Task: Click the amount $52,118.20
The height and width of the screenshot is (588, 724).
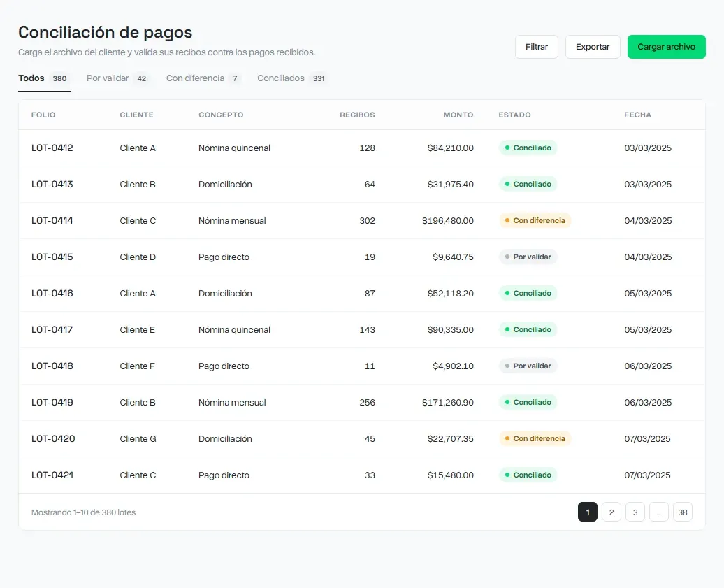Action: pos(450,294)
